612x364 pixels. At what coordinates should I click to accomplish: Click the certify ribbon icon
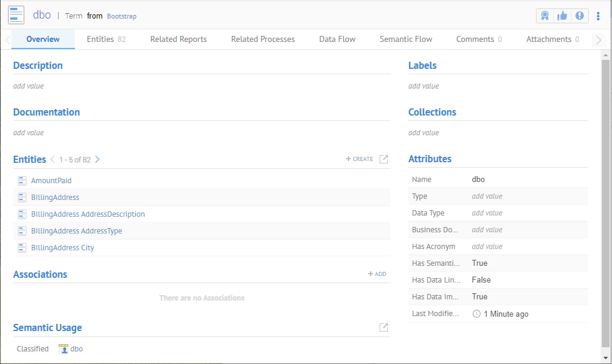coord(545,16)
